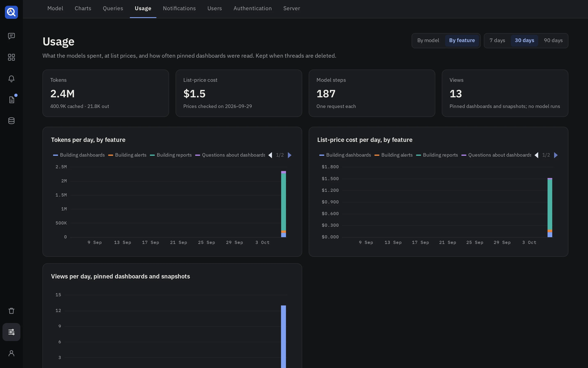The image size is (588, 368).
Task: Click 'Views per day, pinned dashboards and snapshots' title
Action: 120,276
